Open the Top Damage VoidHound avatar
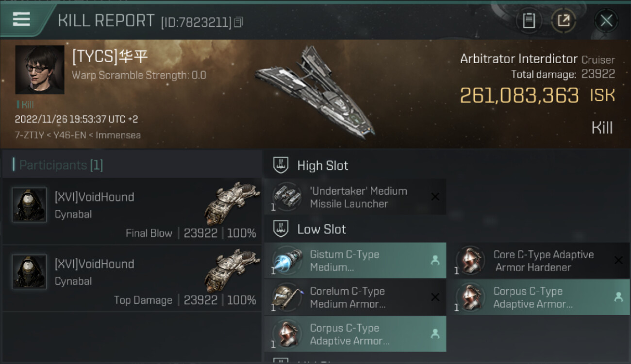The height and width of the screenshot is (364, 631). [x=29, y=272]
